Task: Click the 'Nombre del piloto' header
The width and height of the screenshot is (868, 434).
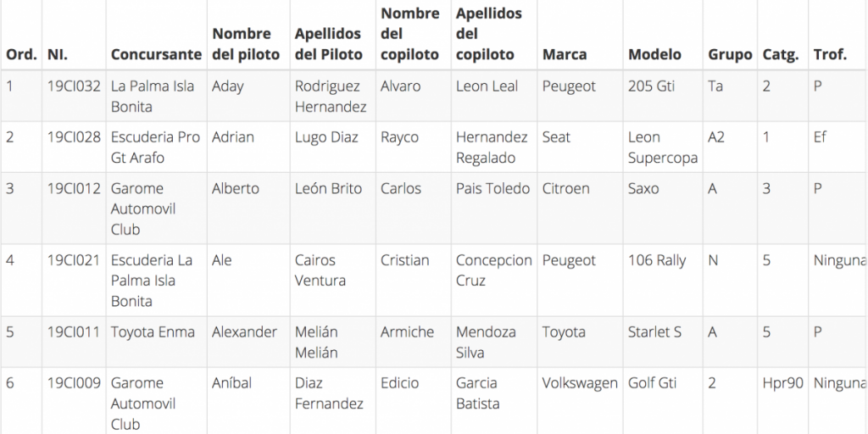Action: pyautogui.click(x=246, y=44)
